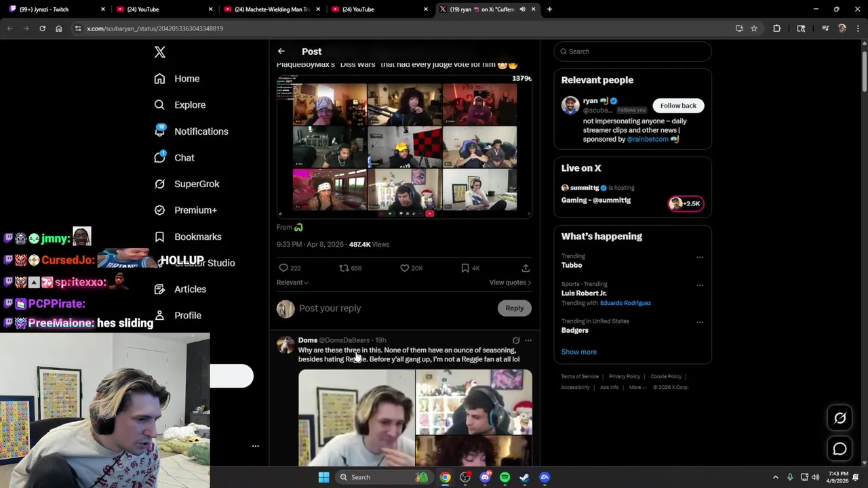Click the +2.5K listeners badge
The image size is (868, 488).
686,203
